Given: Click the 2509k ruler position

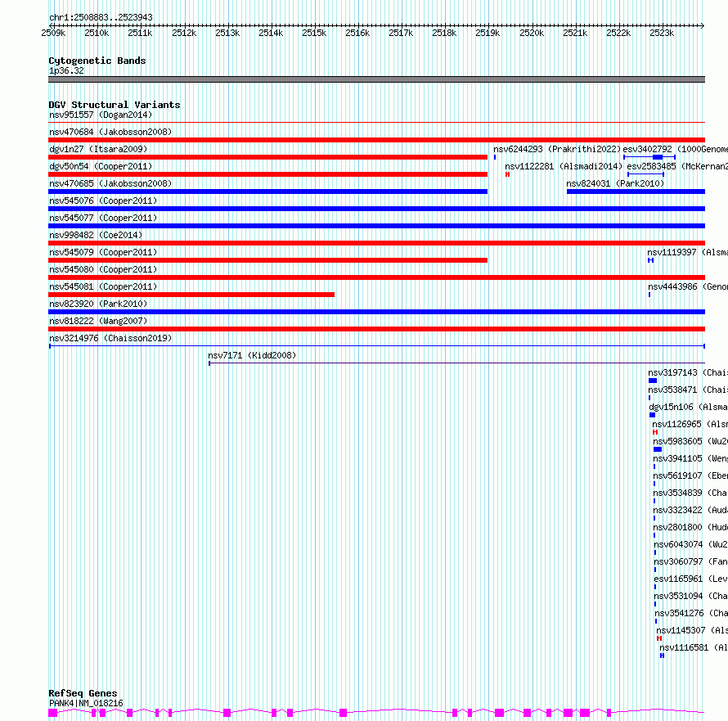Looking at the screenshot, I should 53,33.
